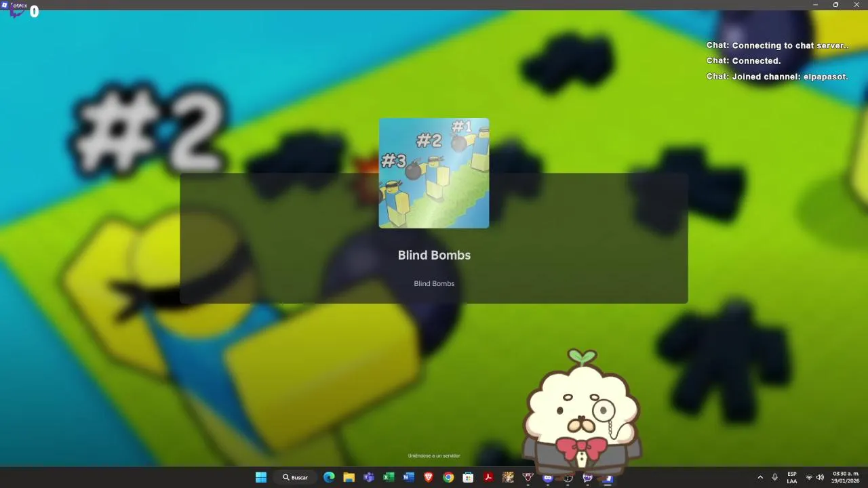Show hidden system tray icons
Screen dimensions: 868x488
[x=760, y=477]
